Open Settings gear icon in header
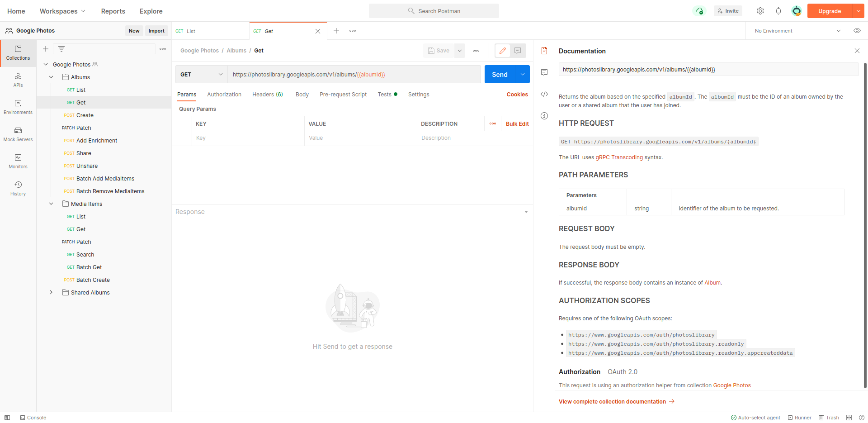The width and height of the screenshot is (868, 423). tap(760, 11)
